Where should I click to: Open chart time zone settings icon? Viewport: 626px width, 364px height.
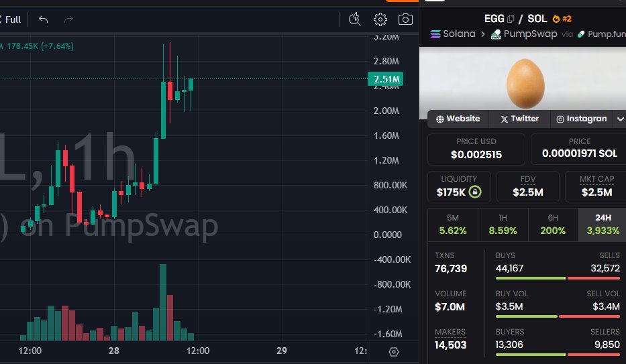tap(394, 351)
